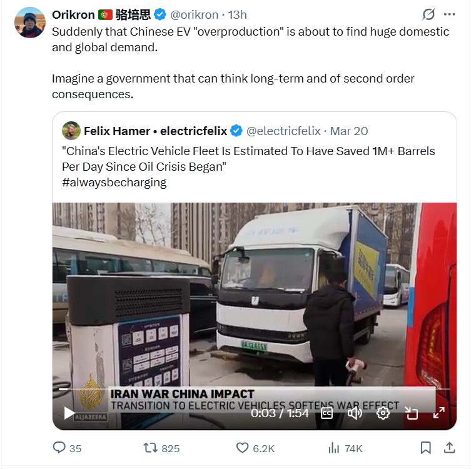Image resolution: width=476 pixels, height=469 pixels.
Task: Open Felix Hamer's small avatar
Action: click(71, 131)
